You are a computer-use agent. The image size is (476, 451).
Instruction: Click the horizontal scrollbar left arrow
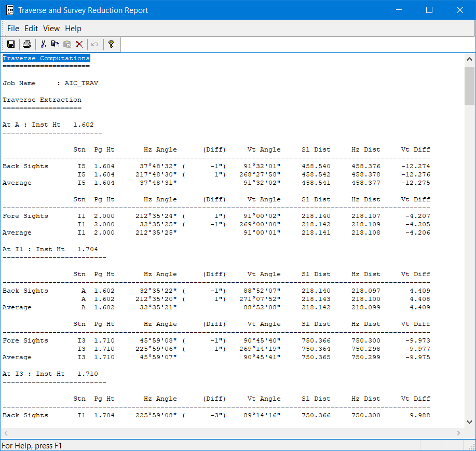[6, 433]
